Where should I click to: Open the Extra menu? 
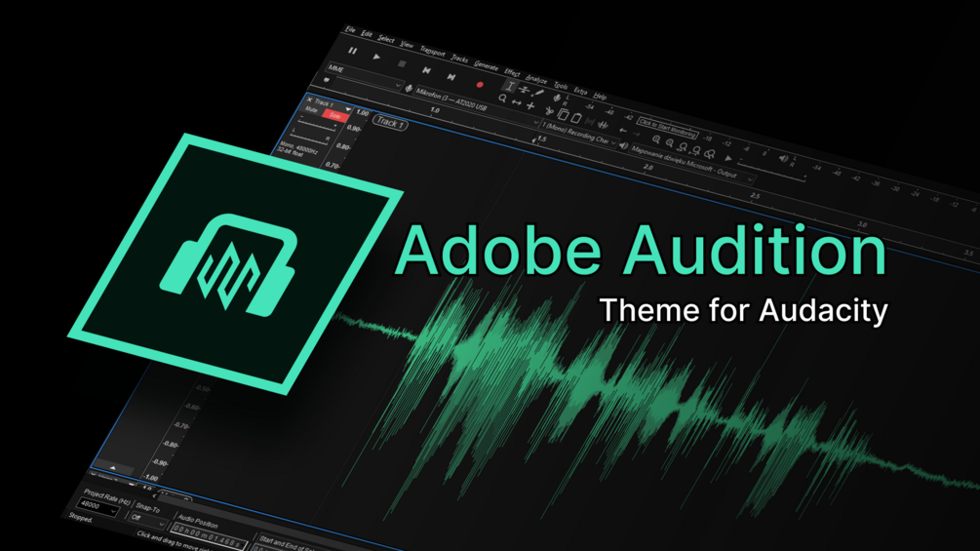(x=580, y=92)
